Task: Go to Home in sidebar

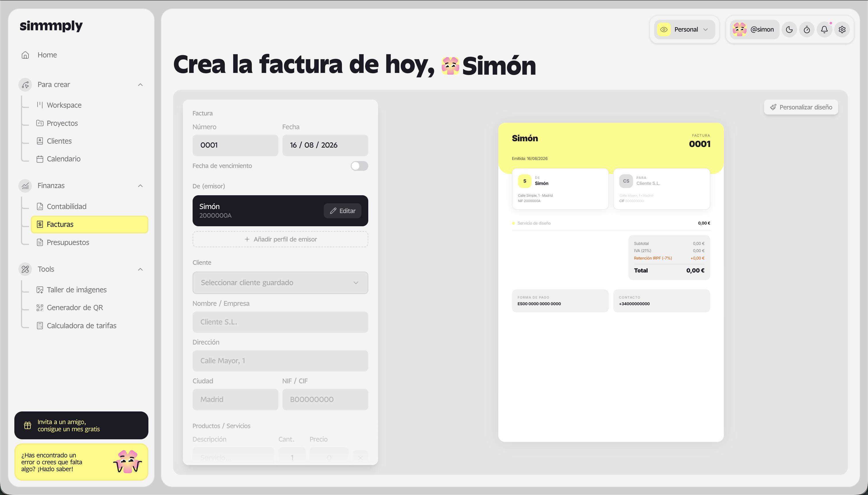Action: tap(47, 55)
